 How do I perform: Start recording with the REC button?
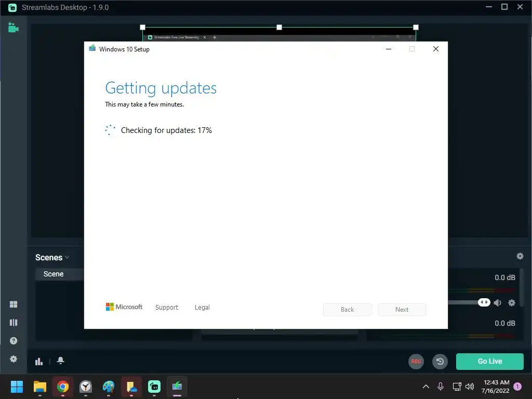pyautogui.click(x=416, y=362)
